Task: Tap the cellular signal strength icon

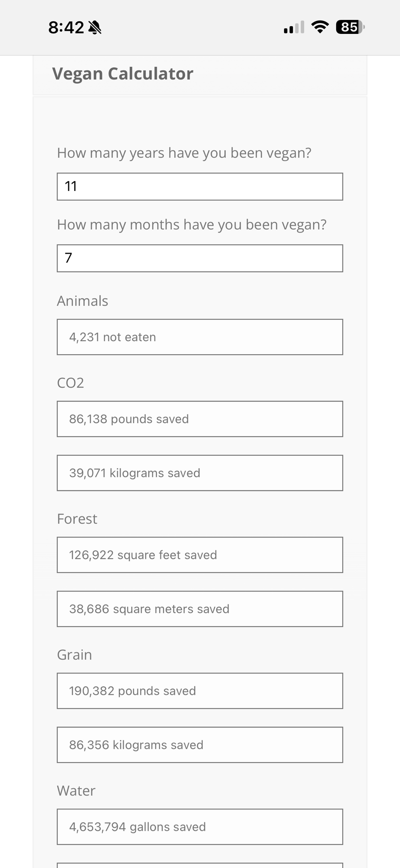Action: [294, 28]
